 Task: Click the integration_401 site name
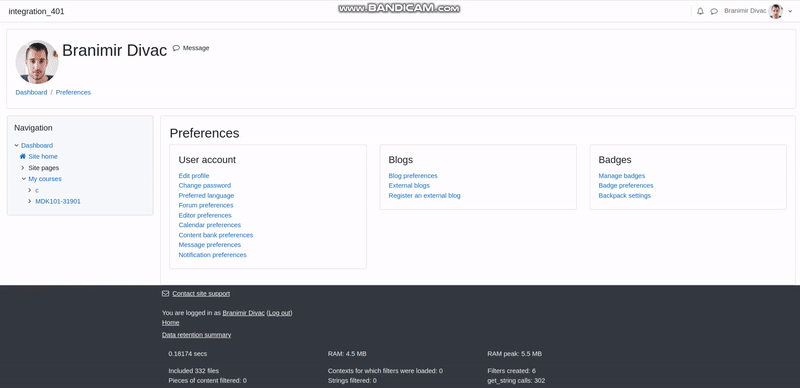click(x=36, y=11)
